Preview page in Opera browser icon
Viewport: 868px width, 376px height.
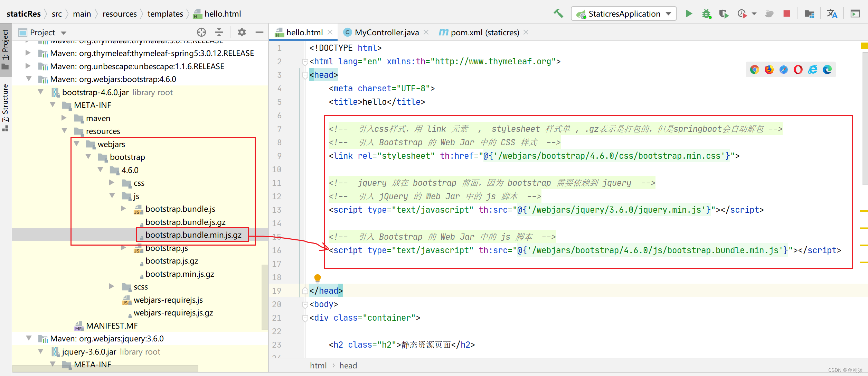(798, 70)
